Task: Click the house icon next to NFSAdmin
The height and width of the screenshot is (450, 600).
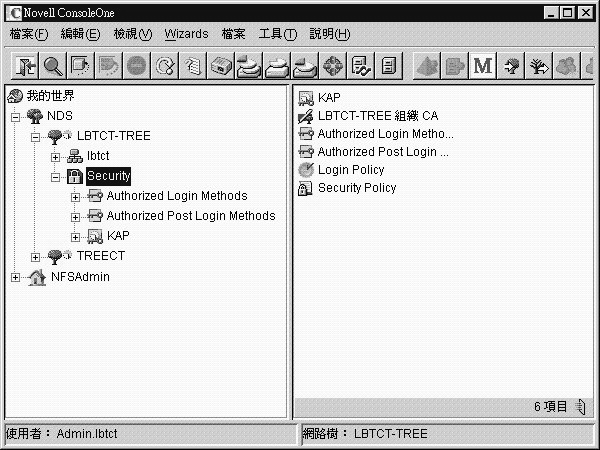Action: pos(37,277)
